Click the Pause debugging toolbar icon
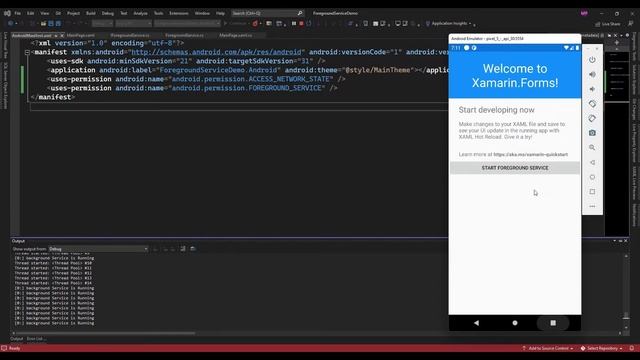Screen dimensions: 640x360 coord(294,24)
